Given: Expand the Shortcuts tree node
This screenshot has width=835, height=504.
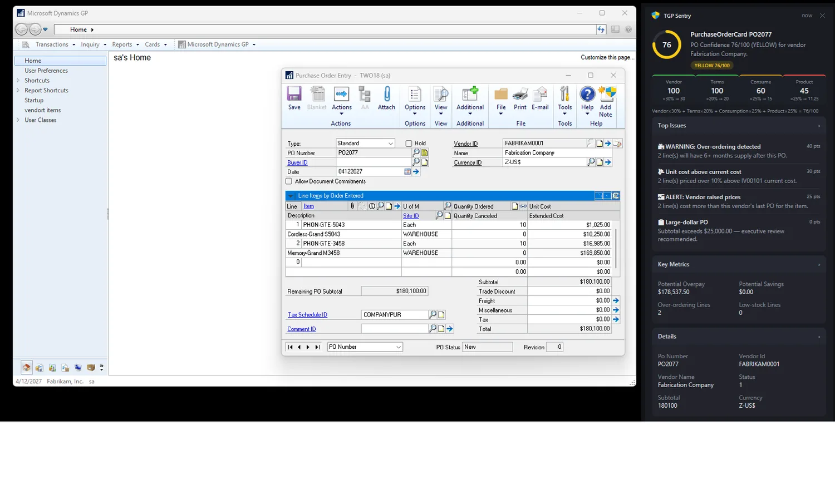Looking at the screenshot, I should tap(18, 81).
